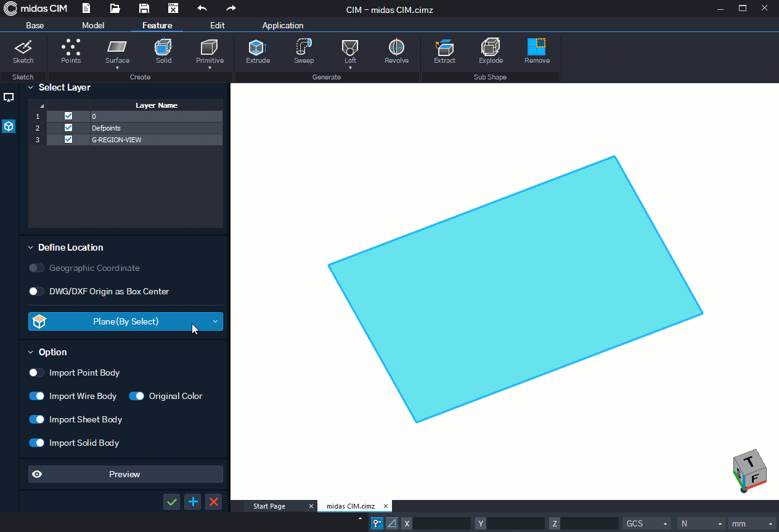The height and width of the screenshot is (532, 779).
Task: Switch to the Edit ribbon tab
Action: pos(218,25)
